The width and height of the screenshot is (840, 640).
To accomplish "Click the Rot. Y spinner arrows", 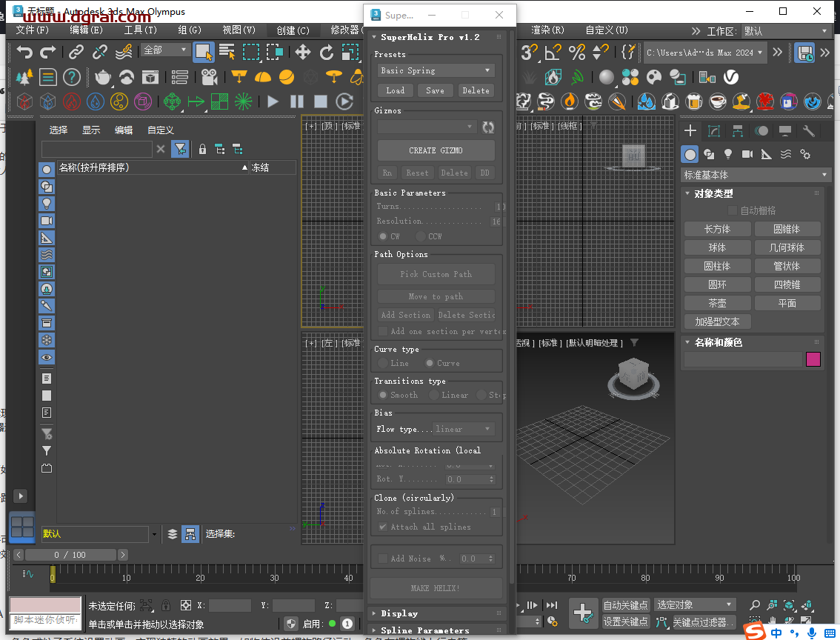I will (x=491, y=479).
